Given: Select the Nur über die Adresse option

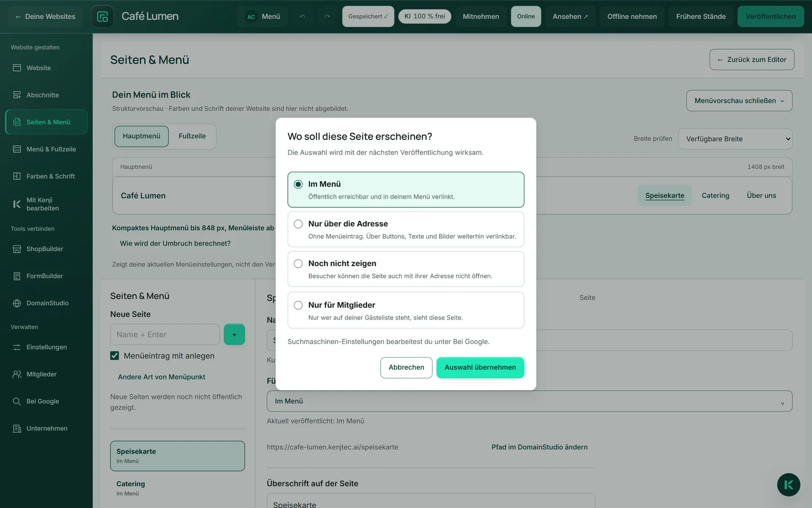Looking at the screenshot, I should (406, 230).
